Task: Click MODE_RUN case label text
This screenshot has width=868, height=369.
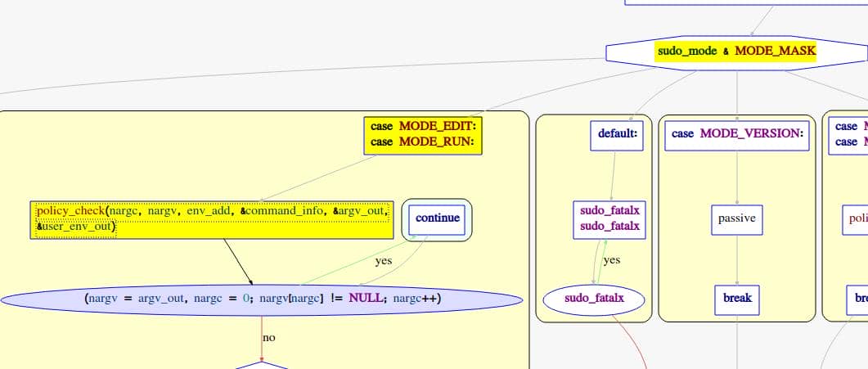Action: pos(436,142)
